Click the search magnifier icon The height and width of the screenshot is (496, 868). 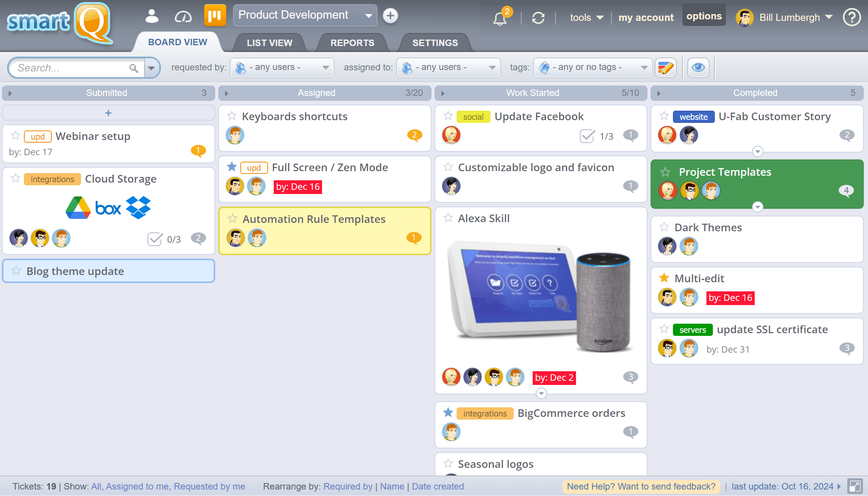click(x=133, y=68)
